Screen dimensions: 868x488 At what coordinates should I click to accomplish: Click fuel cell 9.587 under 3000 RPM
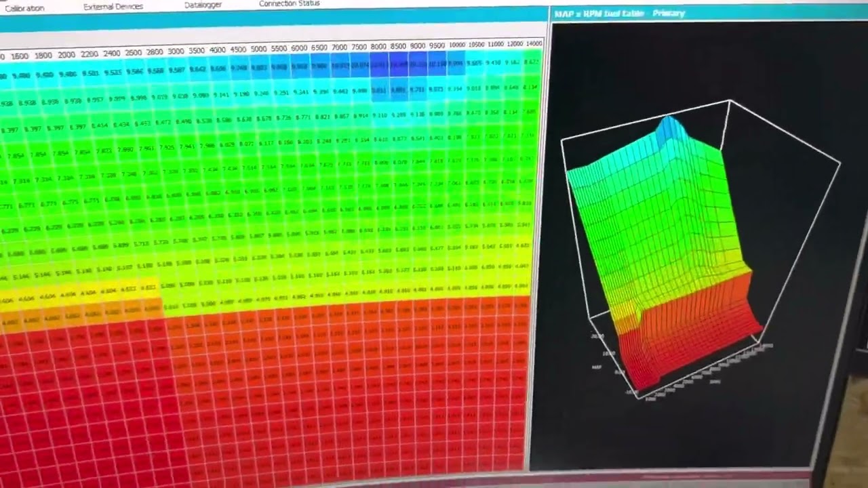pos(176,70)
